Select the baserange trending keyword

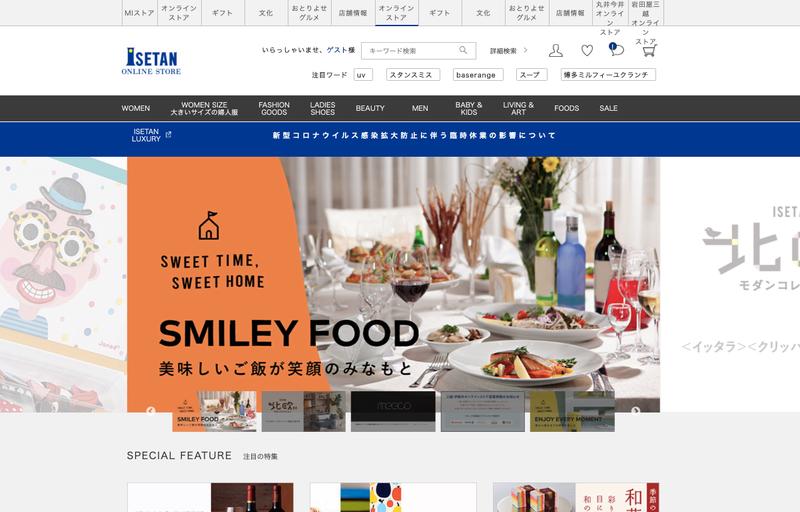478,75
